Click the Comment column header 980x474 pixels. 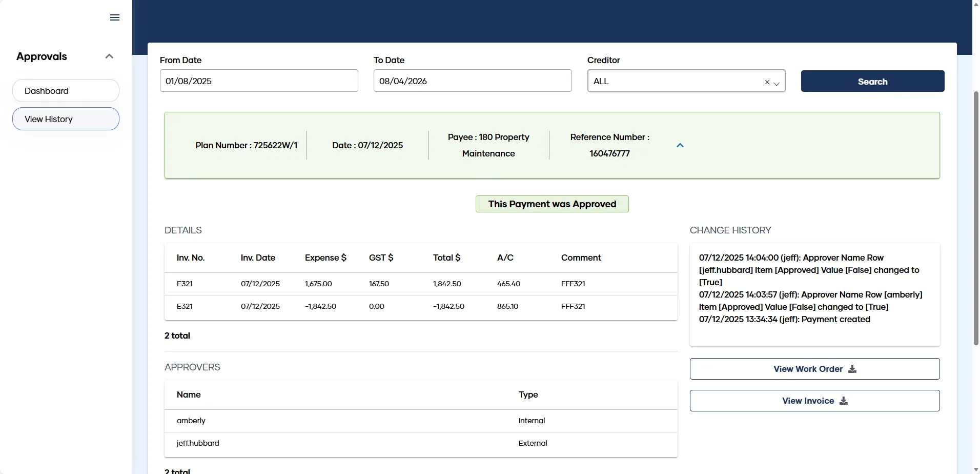tap(581, 258)
